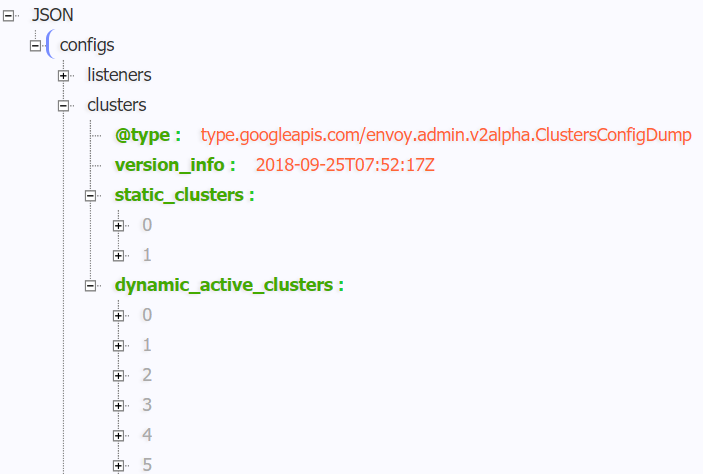Expand item 0 under static_clusters
703x474 pixels.
(119, 225)
